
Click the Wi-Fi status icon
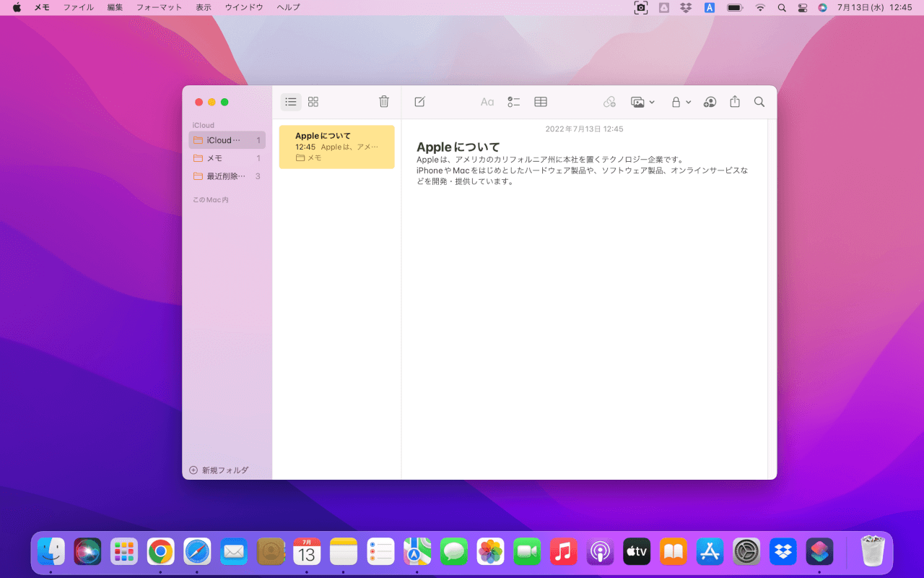click(760, 7)
